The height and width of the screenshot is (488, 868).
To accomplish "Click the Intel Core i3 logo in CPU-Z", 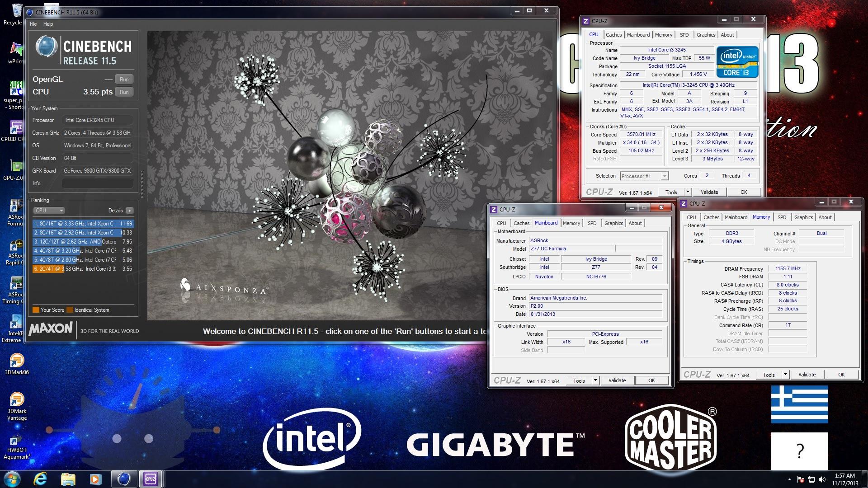I will click(737, 62).
